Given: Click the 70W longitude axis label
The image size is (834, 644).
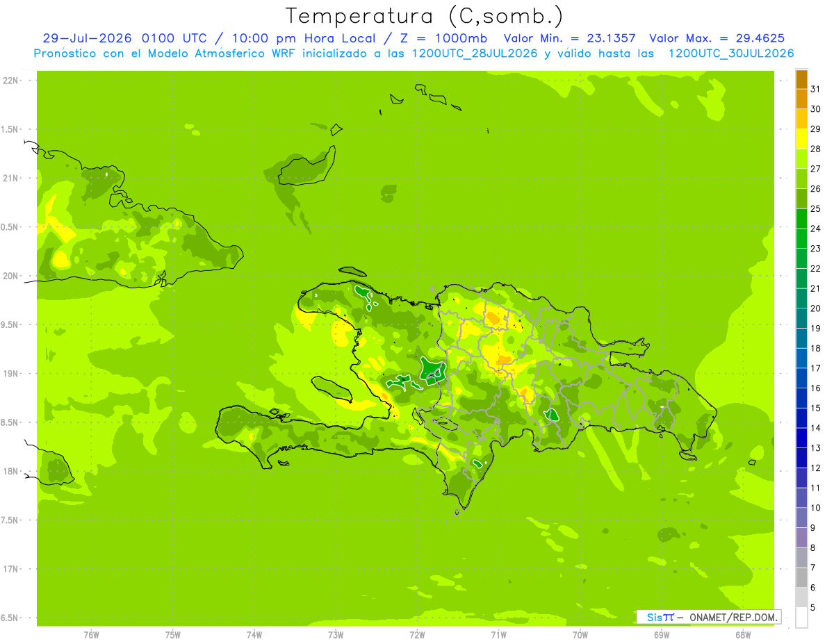Looking at the screenshot, I should click(x=580, y=636).
